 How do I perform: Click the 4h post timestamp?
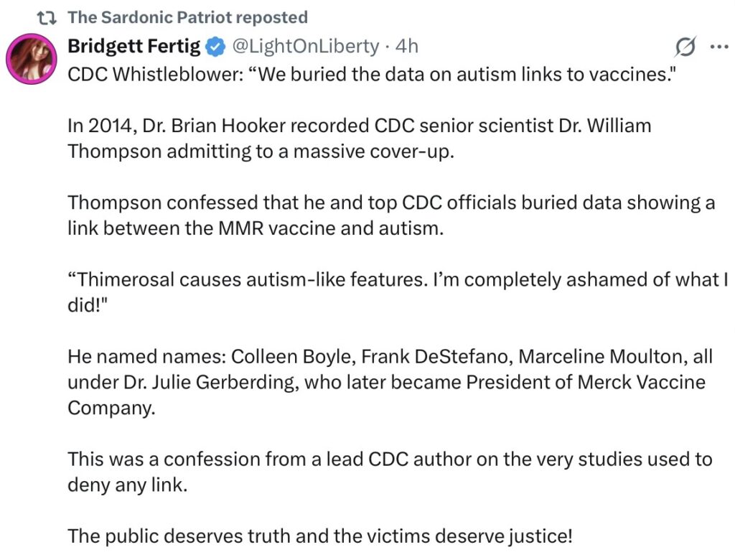point(407,46)
